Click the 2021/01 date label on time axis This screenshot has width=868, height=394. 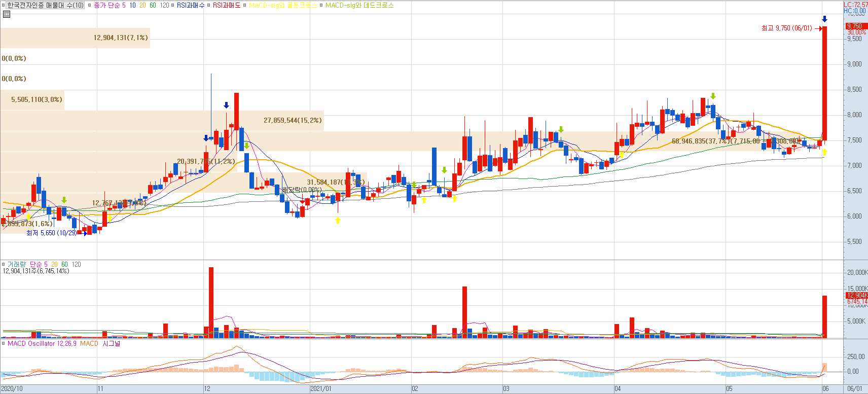[321, 389]
